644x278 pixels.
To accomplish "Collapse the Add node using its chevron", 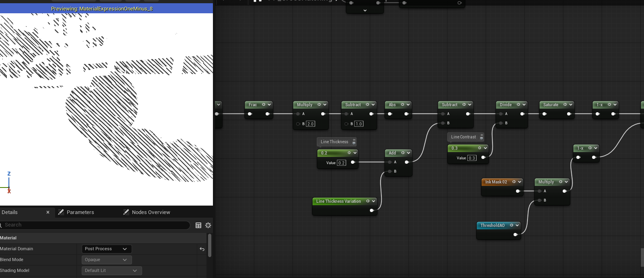I will click(x=409, y=153).
